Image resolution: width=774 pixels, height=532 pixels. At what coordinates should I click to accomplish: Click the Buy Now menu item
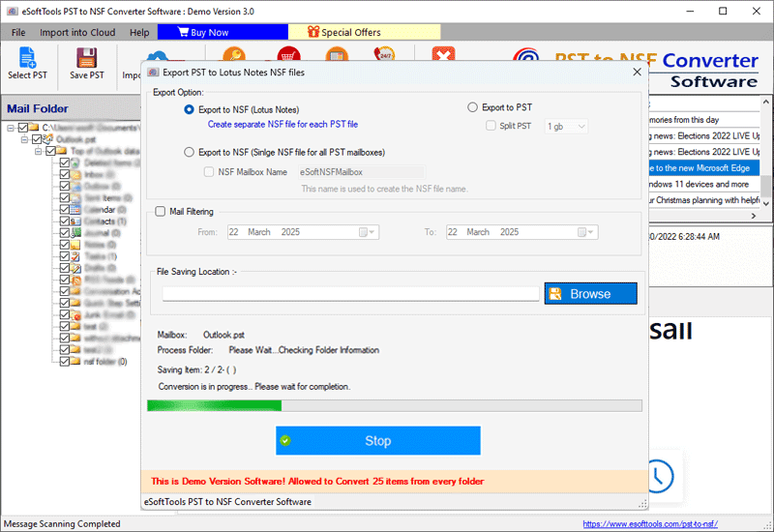coord(223,32)
